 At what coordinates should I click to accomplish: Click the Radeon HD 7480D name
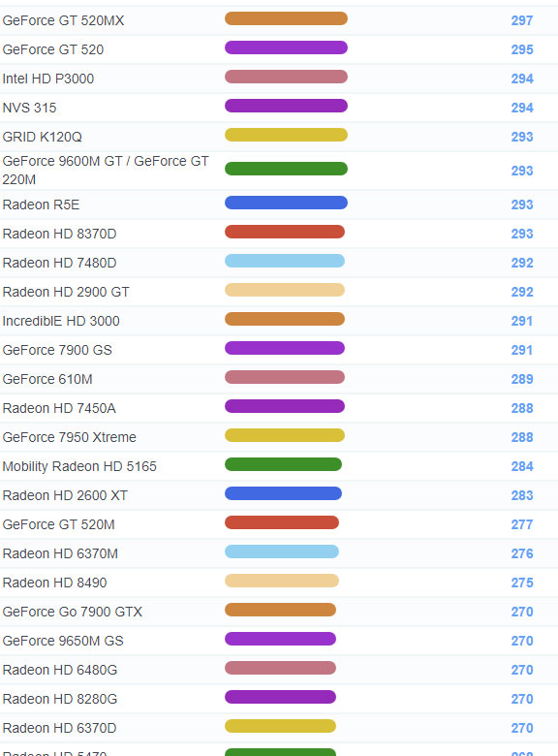60,263
